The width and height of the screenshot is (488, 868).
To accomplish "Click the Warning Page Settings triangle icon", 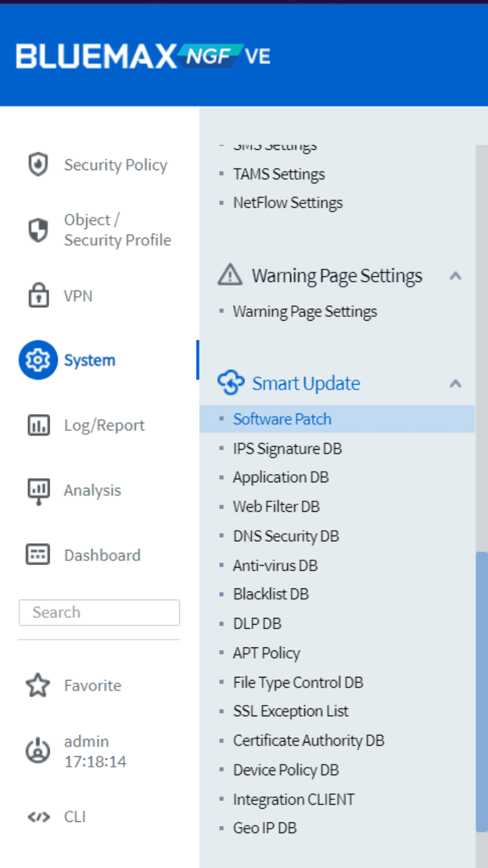I will (x=230, y=274).
